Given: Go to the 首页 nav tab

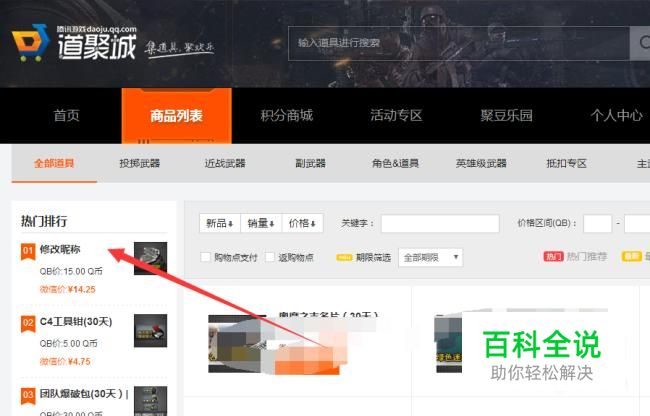Looking at the screenshot, I should pyautogui.click(x=66, y=115).
